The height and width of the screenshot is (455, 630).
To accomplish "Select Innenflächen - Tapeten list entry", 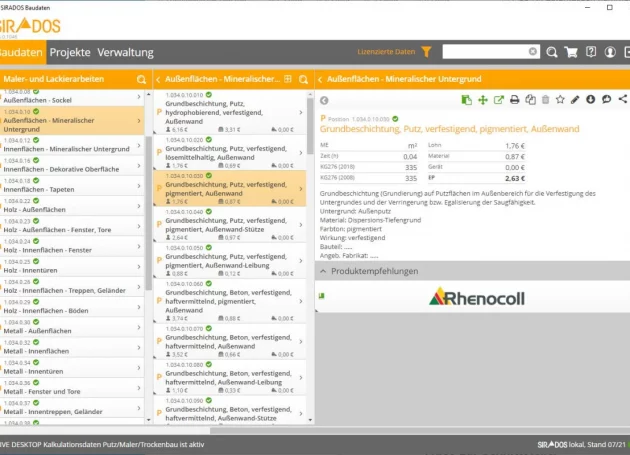I will (x=72, y=185).
